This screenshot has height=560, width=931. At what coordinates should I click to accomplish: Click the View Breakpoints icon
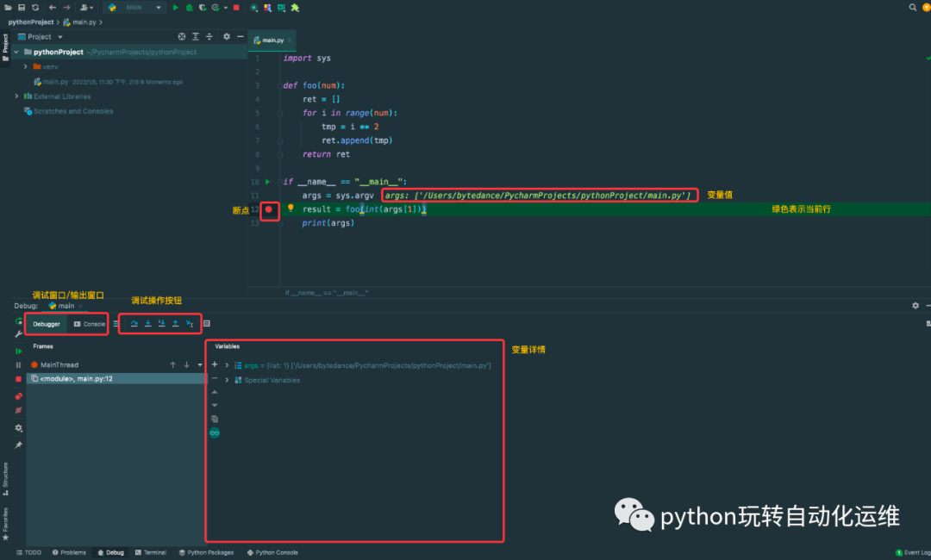18,396
